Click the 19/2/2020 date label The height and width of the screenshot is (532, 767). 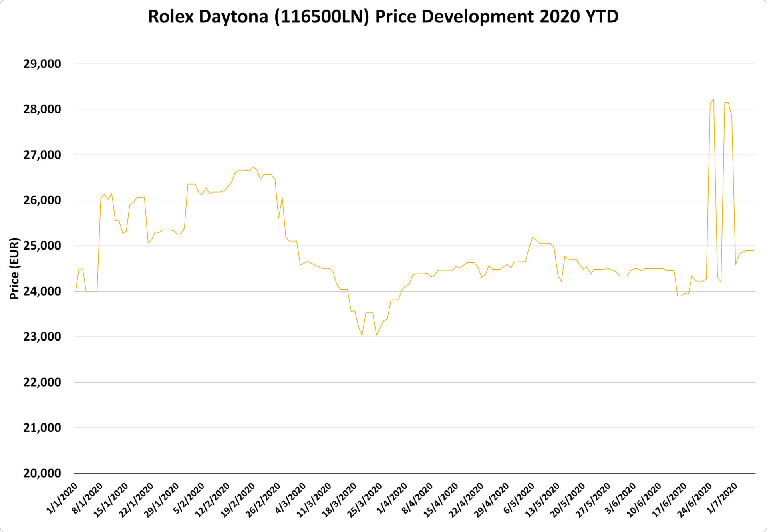[238, 500]
